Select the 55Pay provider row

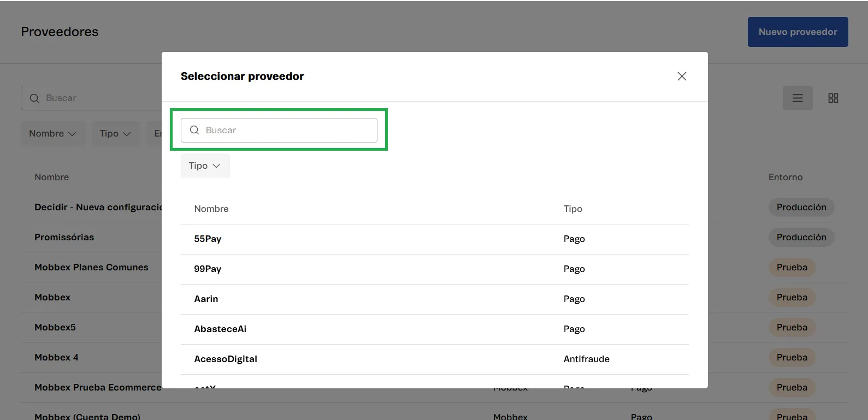[x=435, y=239]
